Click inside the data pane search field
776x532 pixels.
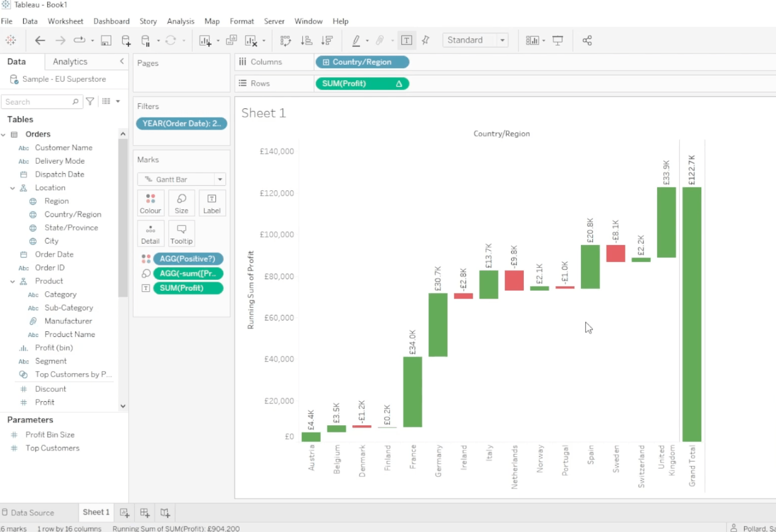click(38, 101)
